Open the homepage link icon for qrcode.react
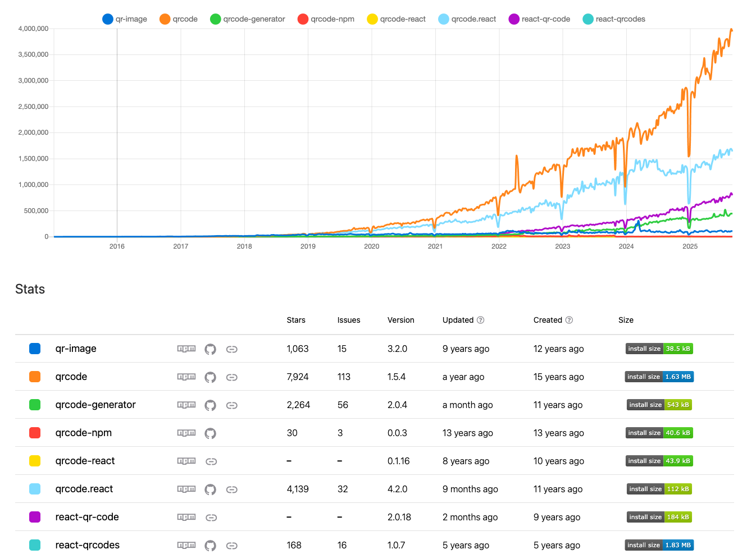The width and height of the screenshot is (756, 554). 231,489
